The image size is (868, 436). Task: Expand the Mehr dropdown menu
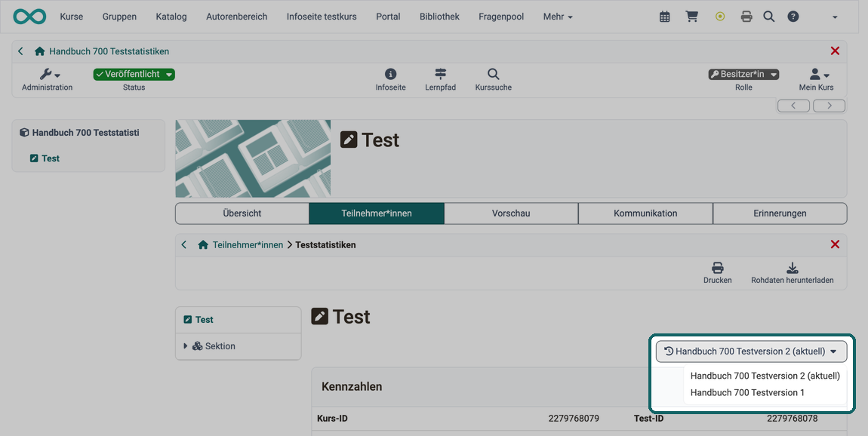558,17
